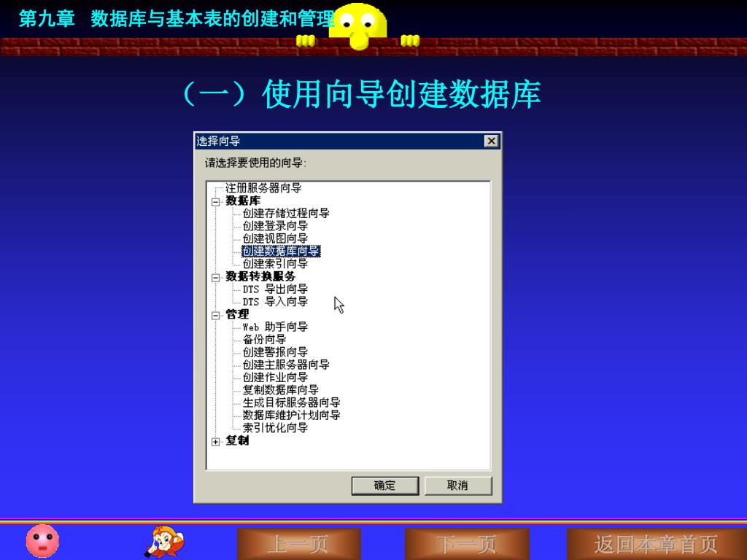Collapse the 数据库 tree node
The width and height of the screenshot is (747, 560).
[216, 202]
